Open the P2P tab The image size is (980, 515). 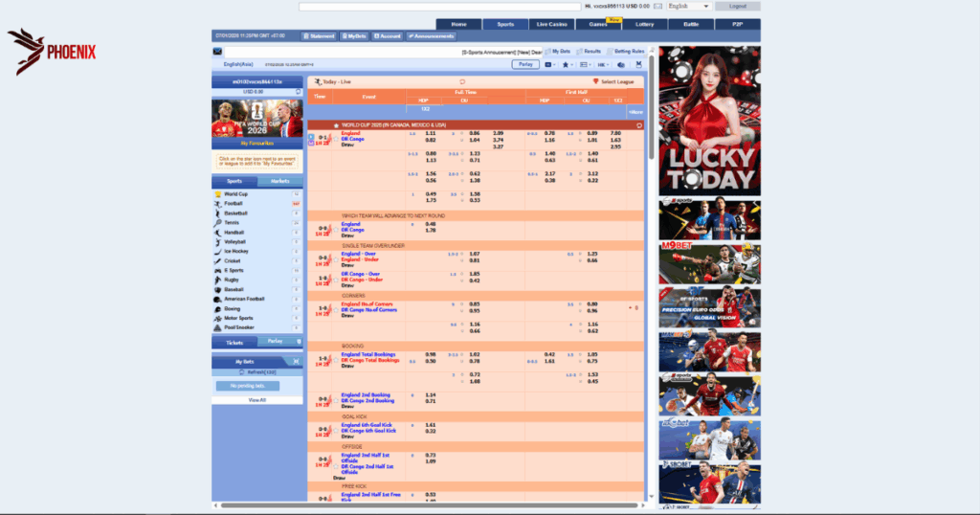tap(738, 24)
